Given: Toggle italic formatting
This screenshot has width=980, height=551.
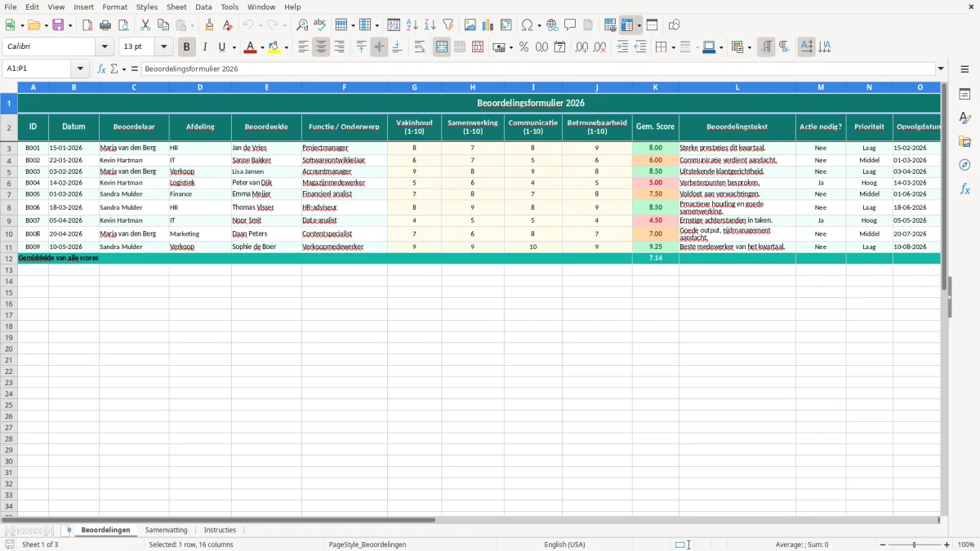Looking at the screenshot, I should click(x=204, y=47).
